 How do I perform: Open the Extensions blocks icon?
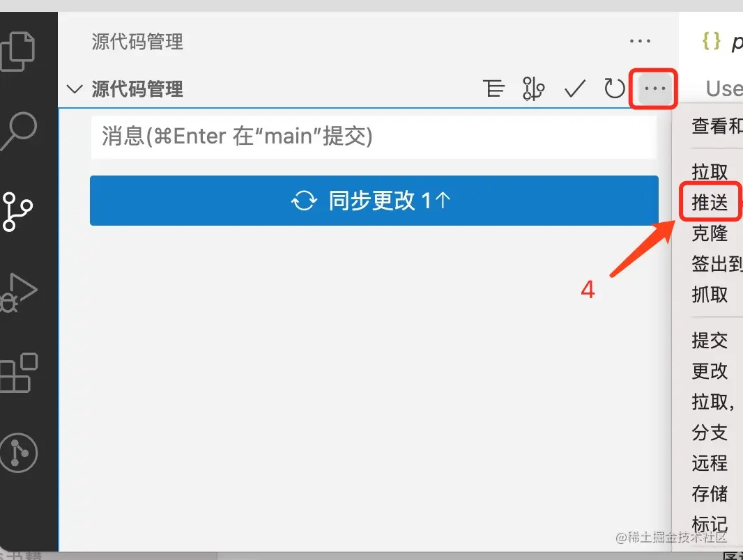18,373
